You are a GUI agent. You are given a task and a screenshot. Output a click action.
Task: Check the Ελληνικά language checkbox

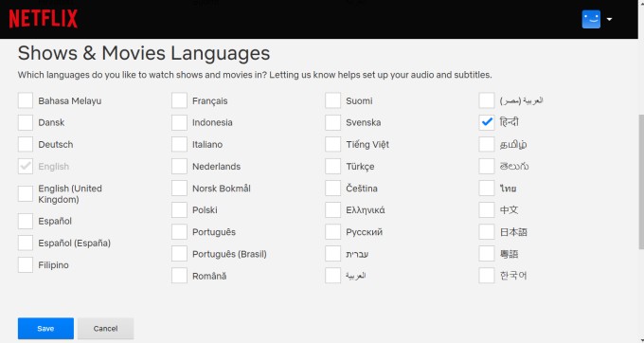[x=333, y=210]
